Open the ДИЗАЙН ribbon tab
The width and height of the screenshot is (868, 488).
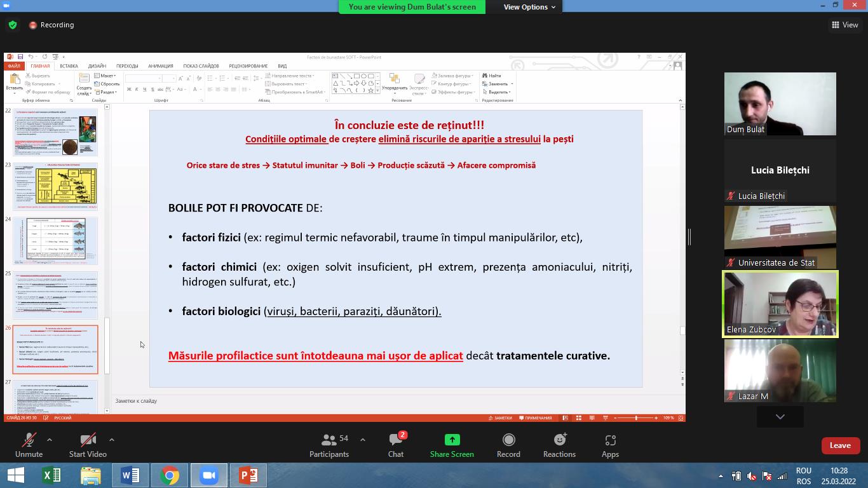pyautogui.click(x=97, y=66)
